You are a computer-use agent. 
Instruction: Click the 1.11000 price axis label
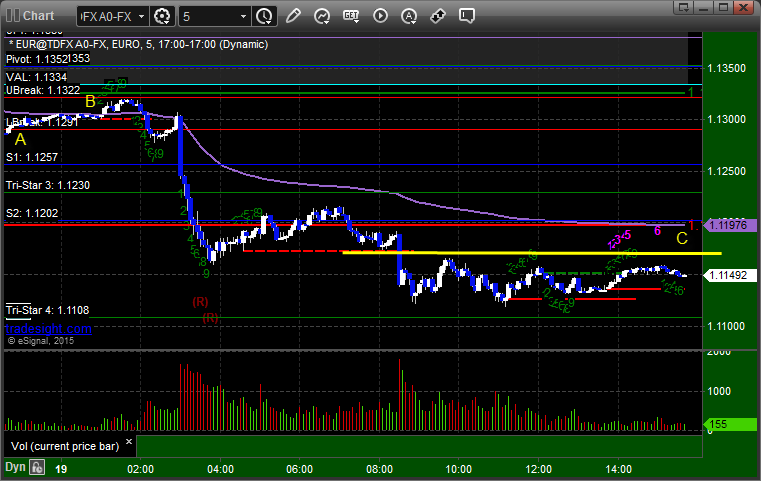727,326
